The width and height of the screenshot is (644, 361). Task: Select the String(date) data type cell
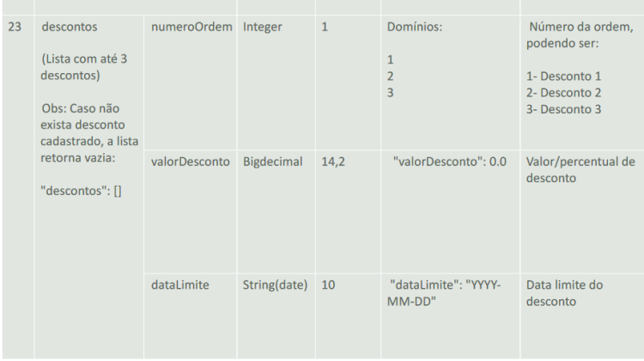click(x=275, y=285)
